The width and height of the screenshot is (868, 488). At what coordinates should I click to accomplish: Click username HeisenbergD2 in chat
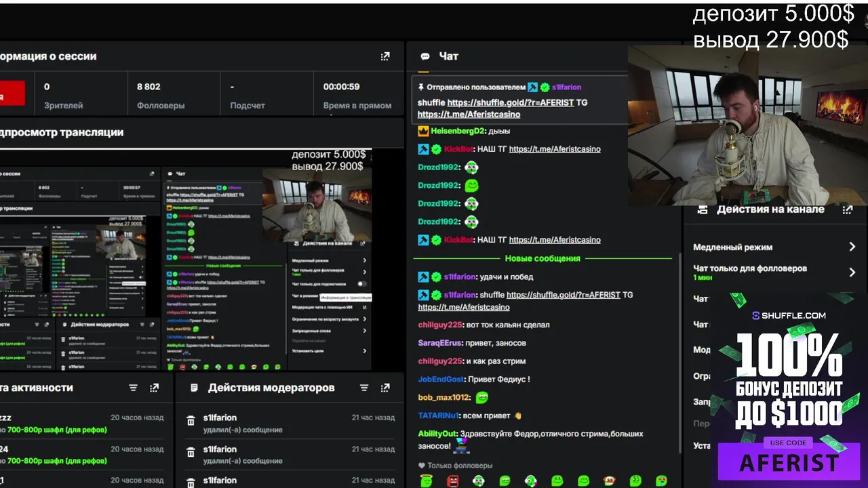coord(458,131)
